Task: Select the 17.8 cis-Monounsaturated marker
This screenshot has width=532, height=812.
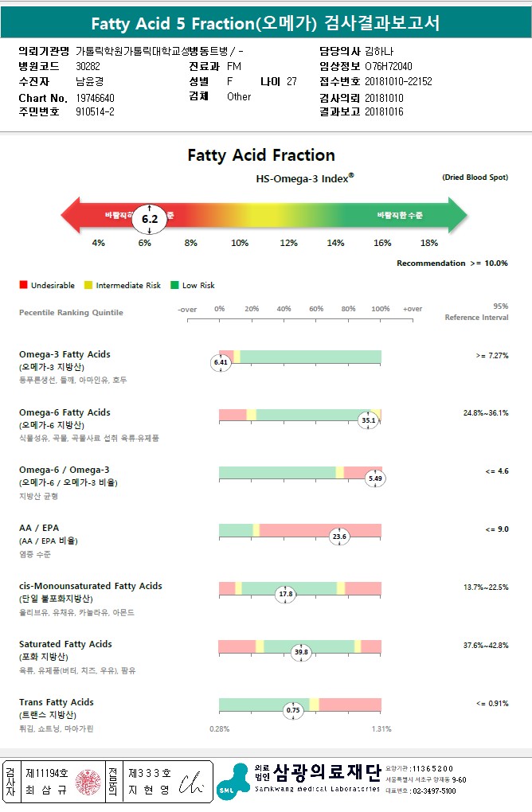Action: pos(285,594)
